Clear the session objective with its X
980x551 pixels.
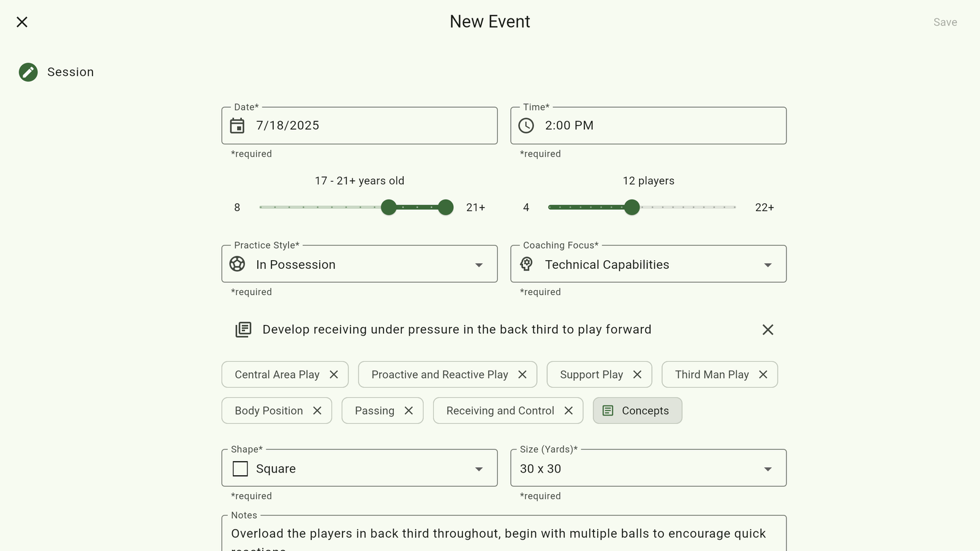(767, 330)
